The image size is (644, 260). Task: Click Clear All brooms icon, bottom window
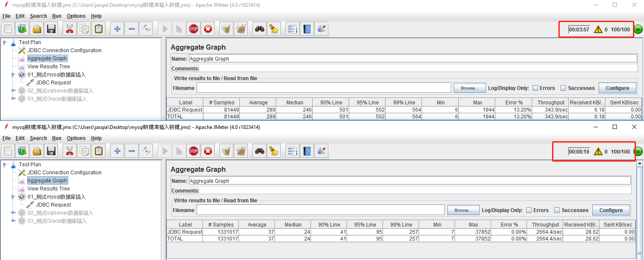click(241, 151)
